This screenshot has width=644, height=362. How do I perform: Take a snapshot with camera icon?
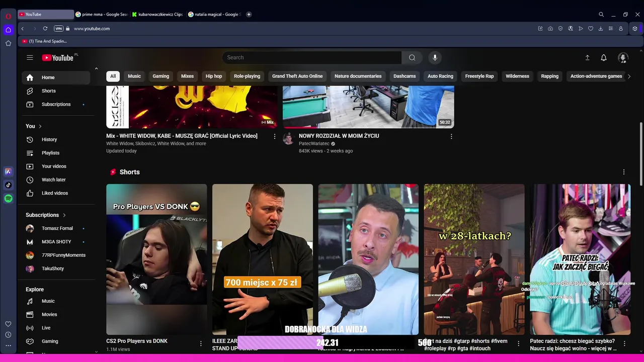(550, 29)
